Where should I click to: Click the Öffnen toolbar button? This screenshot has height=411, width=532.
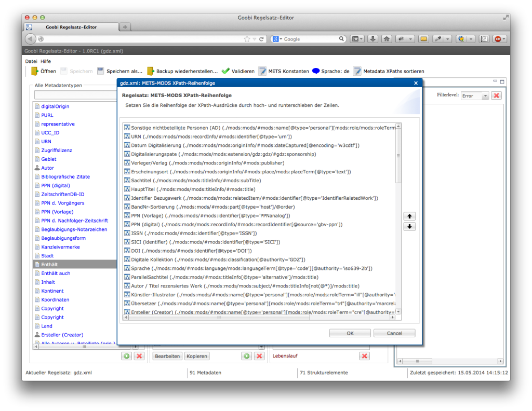[x=44, y=71]
